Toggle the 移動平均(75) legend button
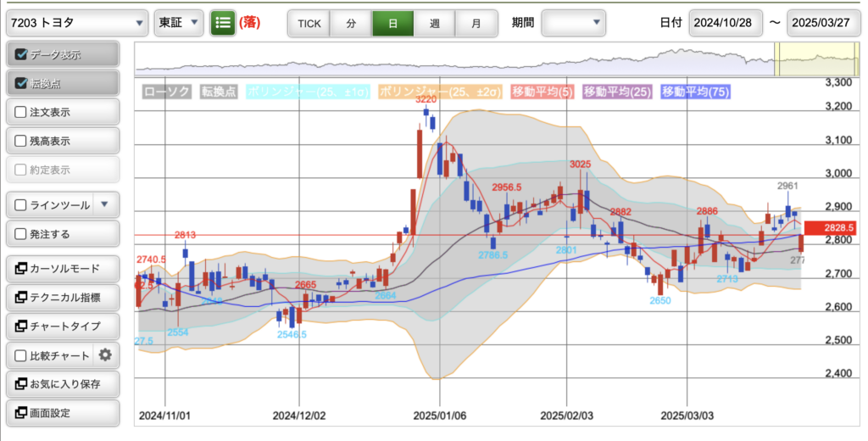The image size is (868, 441). point(695,92)
